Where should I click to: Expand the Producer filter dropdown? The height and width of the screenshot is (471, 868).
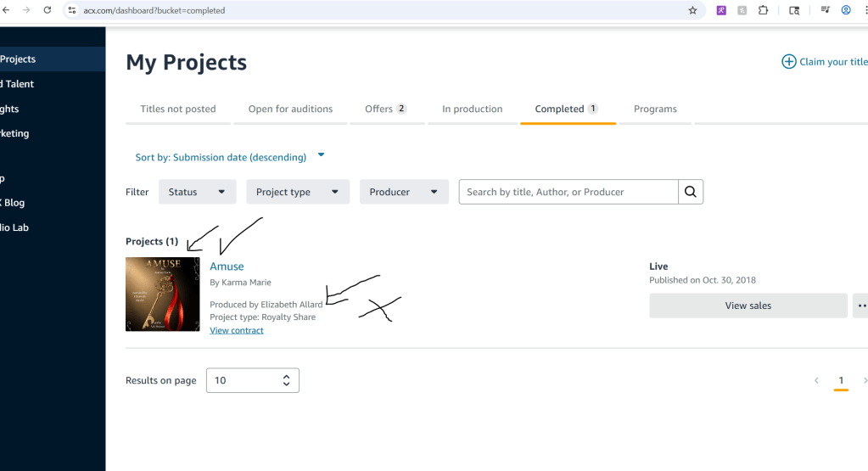[x=403, y=192]
